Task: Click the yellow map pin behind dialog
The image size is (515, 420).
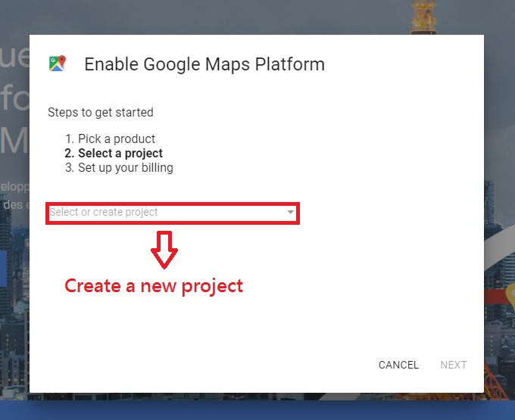Action: click(509, 297)
